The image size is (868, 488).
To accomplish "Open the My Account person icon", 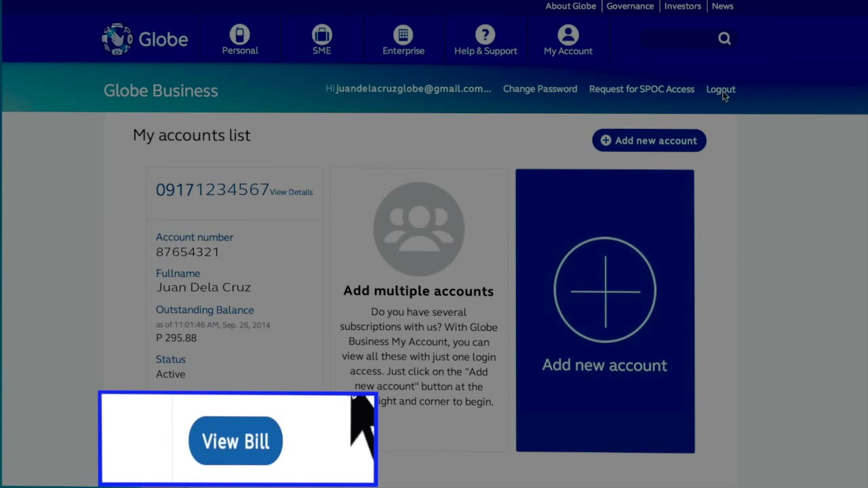I will point(568,34).
